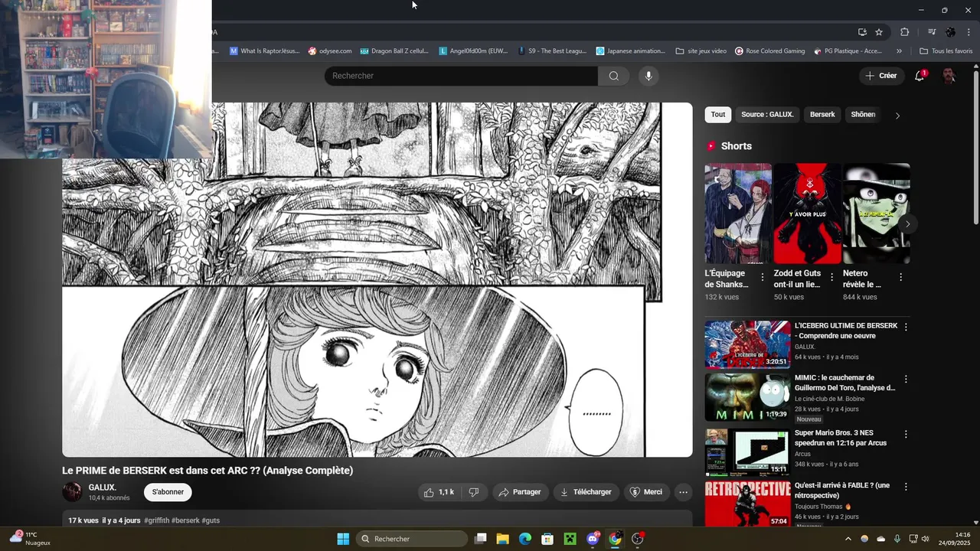This screenshot has height=551, width=980.
Task: Open more actions for the video
Action: coord(684,492)
